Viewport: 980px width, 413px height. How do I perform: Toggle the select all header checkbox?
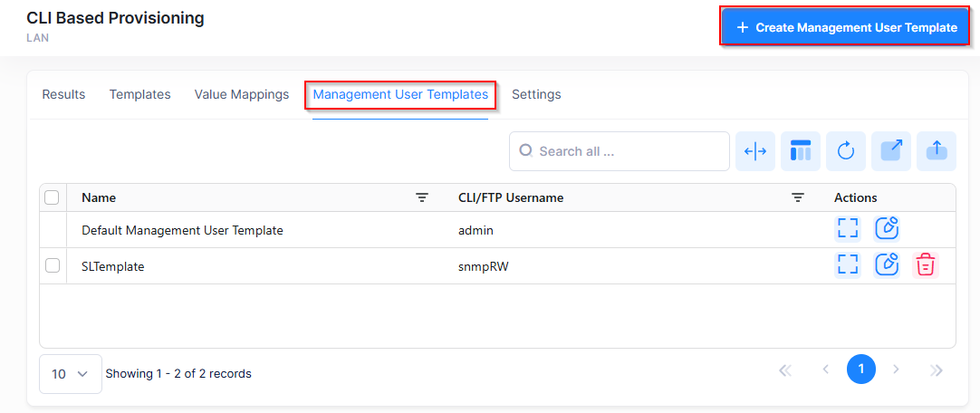[53, 197]
